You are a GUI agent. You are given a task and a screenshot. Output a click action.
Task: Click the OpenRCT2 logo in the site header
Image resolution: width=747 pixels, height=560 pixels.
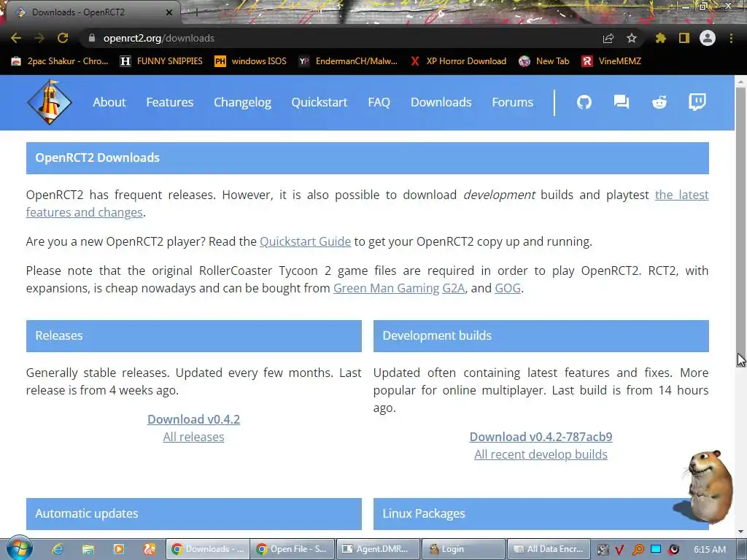coord(50,102)
